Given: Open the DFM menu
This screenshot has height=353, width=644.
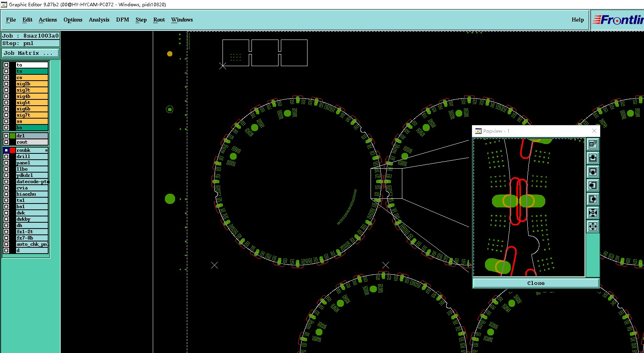Looking at the screenshot, I should (x=123, y=20).
